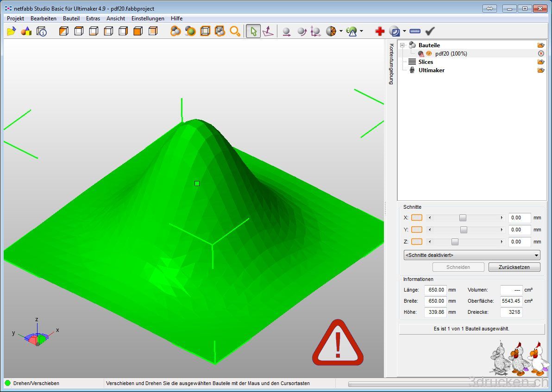The image size is (552, 392).
Task: Select the second view cube in toolbar
Action: pyautogui.click(x=79, y=31)
